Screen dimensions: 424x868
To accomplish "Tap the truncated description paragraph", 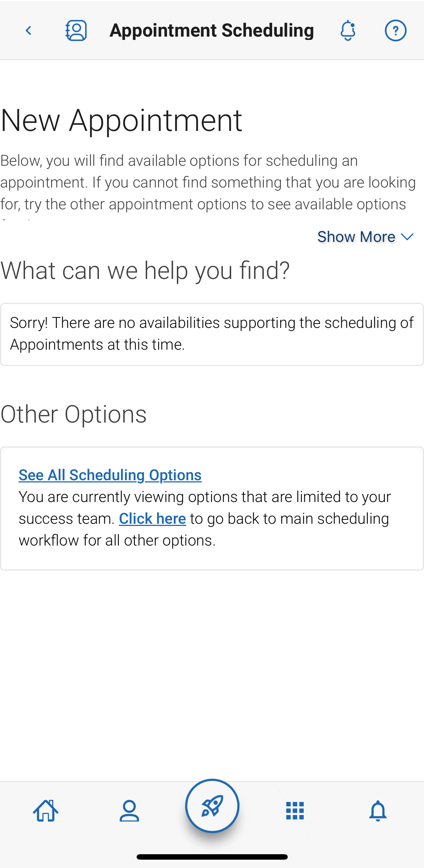I will pyautogui.click(x=208, y=182).
